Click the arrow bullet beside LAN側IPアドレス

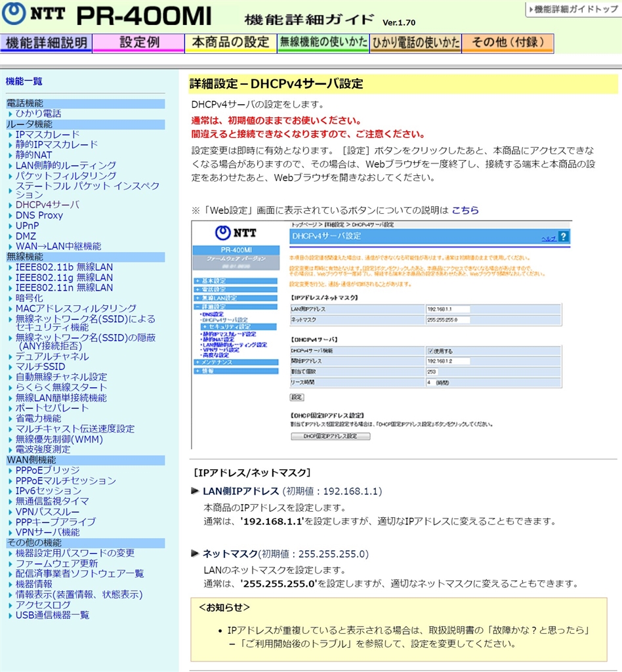pyautogui.click(x=195, y=491)
